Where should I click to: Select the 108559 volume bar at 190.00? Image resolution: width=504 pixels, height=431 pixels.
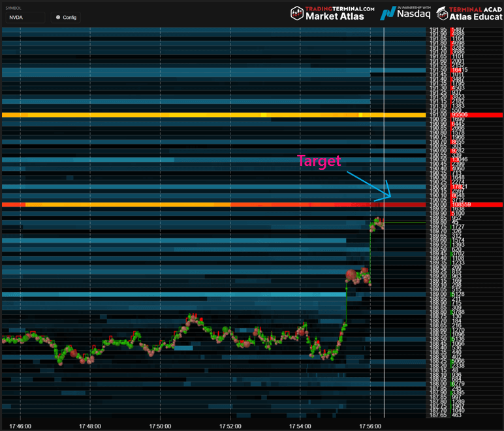coord(465,205)
